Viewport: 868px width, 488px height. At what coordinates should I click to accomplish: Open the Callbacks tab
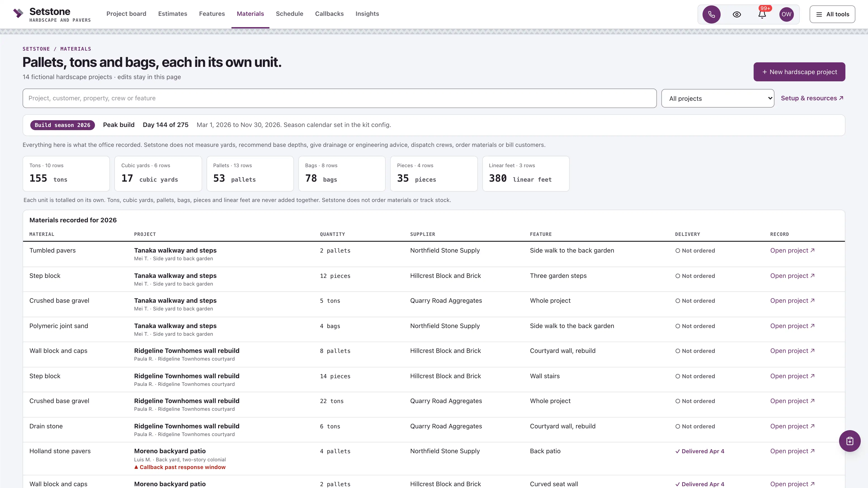[x=329, y=14]
